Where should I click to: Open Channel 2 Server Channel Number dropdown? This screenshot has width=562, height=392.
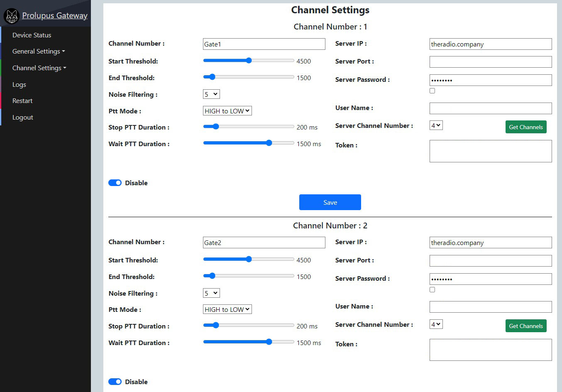[436, 324]
